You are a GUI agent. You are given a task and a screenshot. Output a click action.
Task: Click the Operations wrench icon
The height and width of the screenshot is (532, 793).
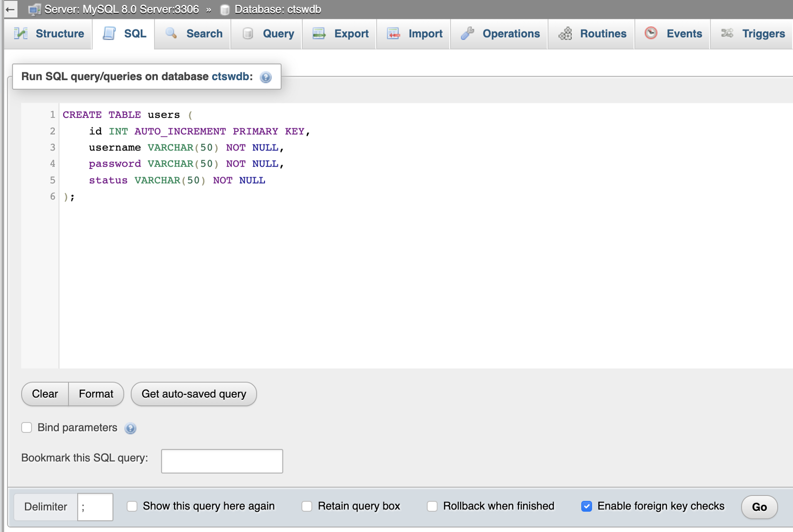pos(468,33)
